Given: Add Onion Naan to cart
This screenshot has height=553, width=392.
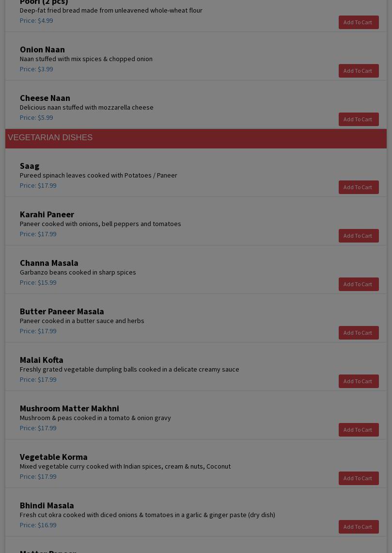Looking at the screenshot, I should pyautogui.click(x=358, y=71).
